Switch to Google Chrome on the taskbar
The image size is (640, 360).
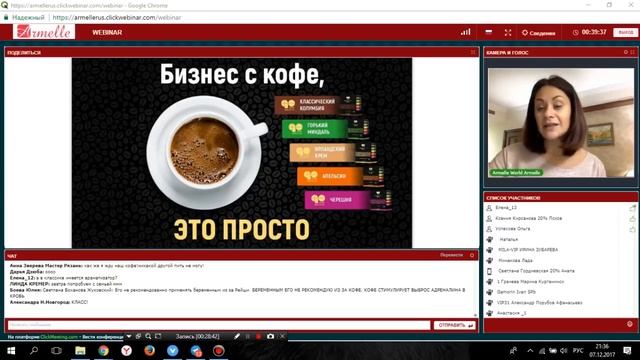coord(103,351)
